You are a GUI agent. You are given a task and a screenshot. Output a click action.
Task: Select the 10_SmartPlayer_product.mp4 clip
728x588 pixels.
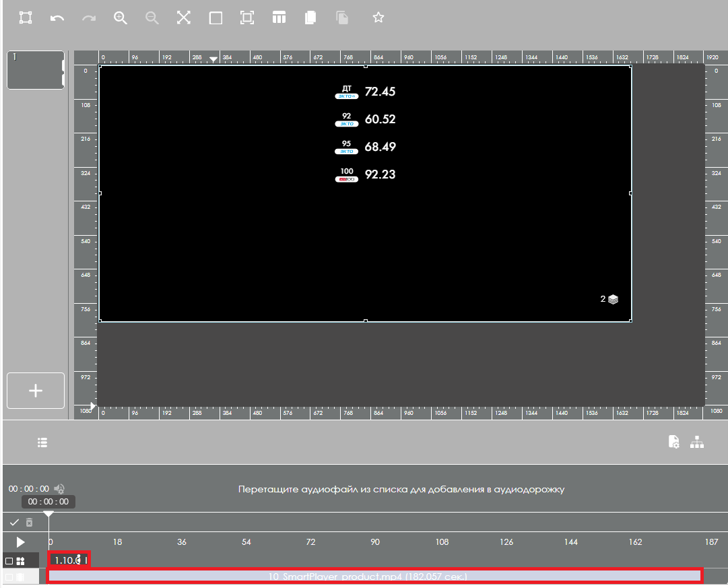(x=374, y=577)
